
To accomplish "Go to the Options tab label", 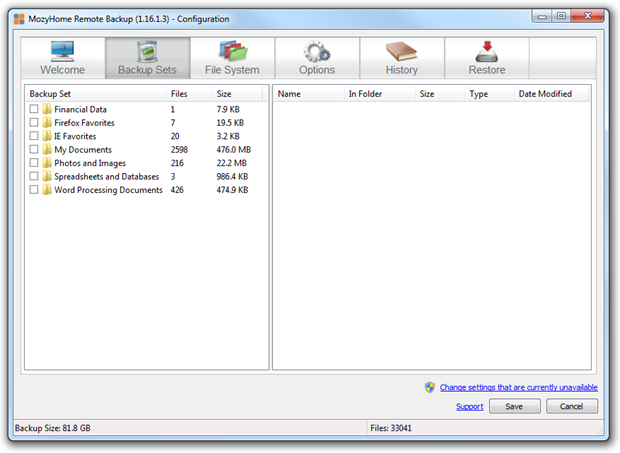I will click(317, 70).
